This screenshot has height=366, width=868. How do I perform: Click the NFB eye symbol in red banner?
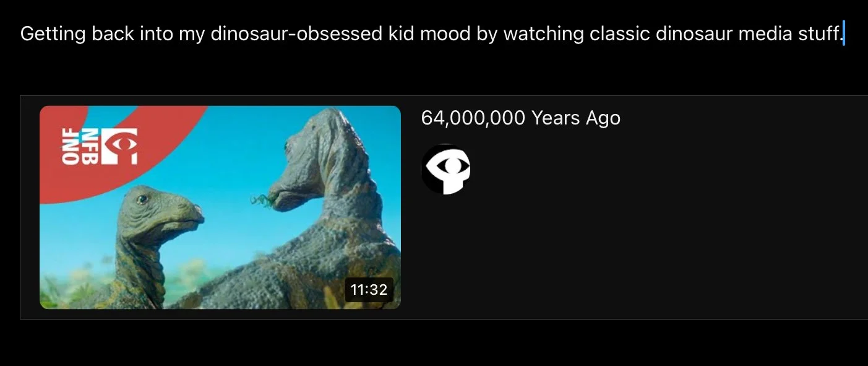tap(120, 147)
